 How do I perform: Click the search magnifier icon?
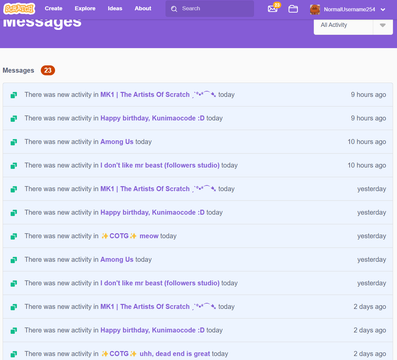click(174, 9)
